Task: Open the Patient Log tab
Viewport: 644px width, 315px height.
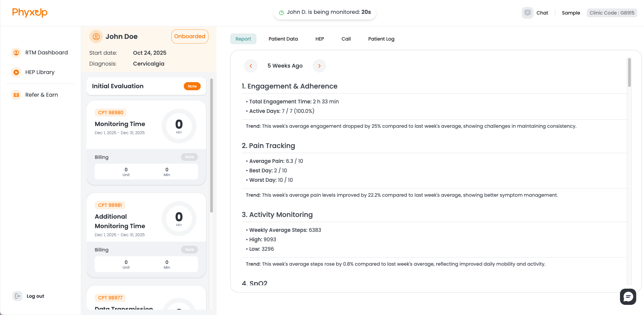Action: pyautogui.click(x=381, y=39)
